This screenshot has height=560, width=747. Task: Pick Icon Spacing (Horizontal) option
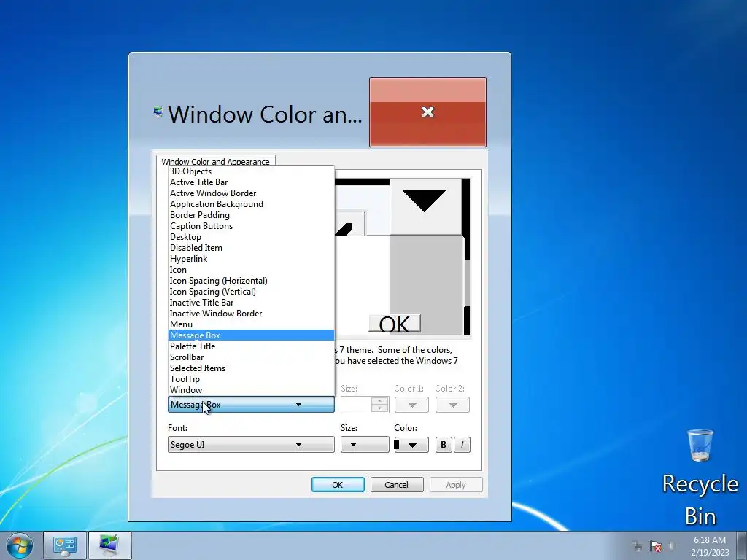251,281
